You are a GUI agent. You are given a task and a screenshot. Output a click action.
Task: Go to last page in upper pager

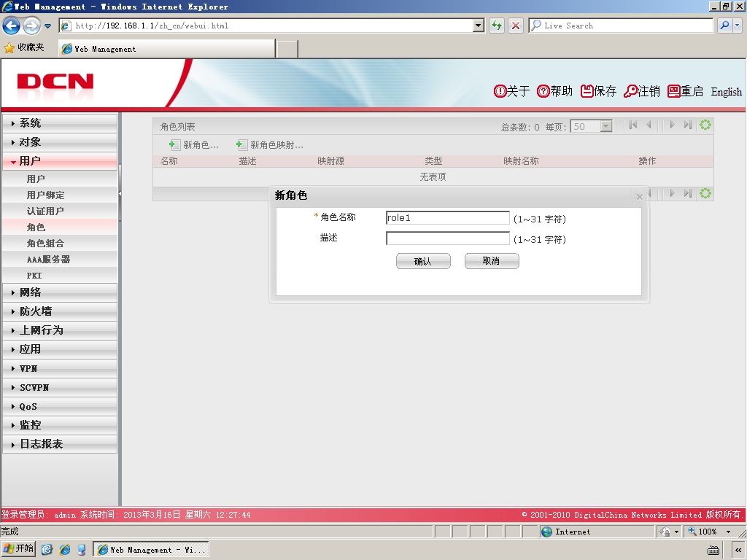[687, 125]
